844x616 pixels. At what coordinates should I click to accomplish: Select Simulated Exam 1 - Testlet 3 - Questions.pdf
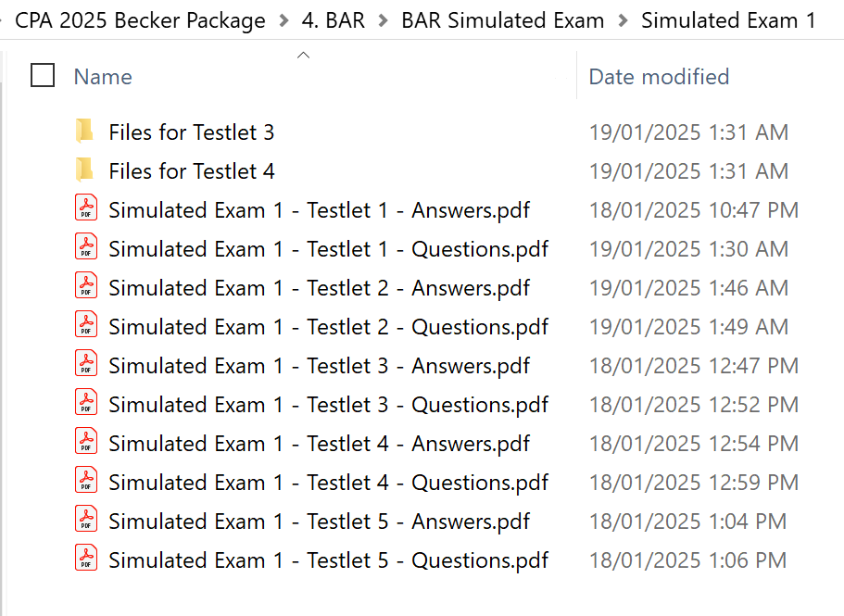pyautogui.click(x=328, y=405)
